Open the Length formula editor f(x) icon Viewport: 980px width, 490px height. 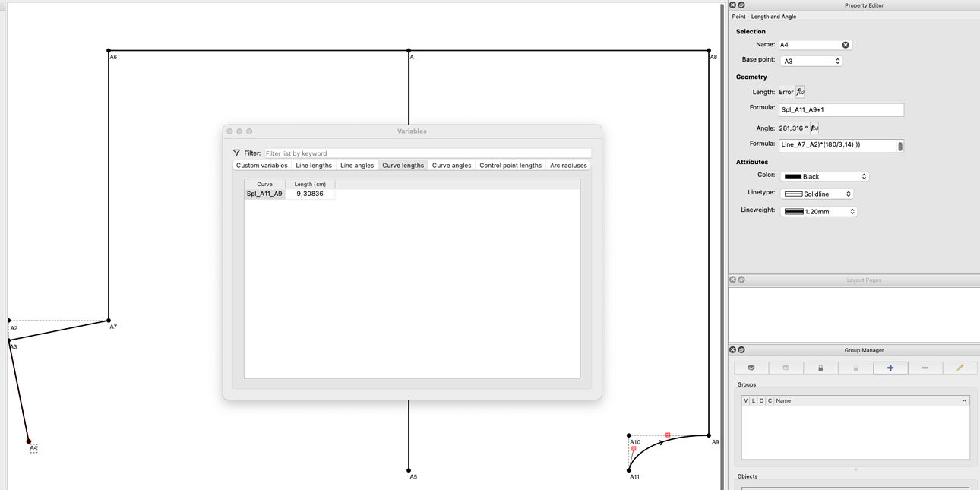[800, 92]
